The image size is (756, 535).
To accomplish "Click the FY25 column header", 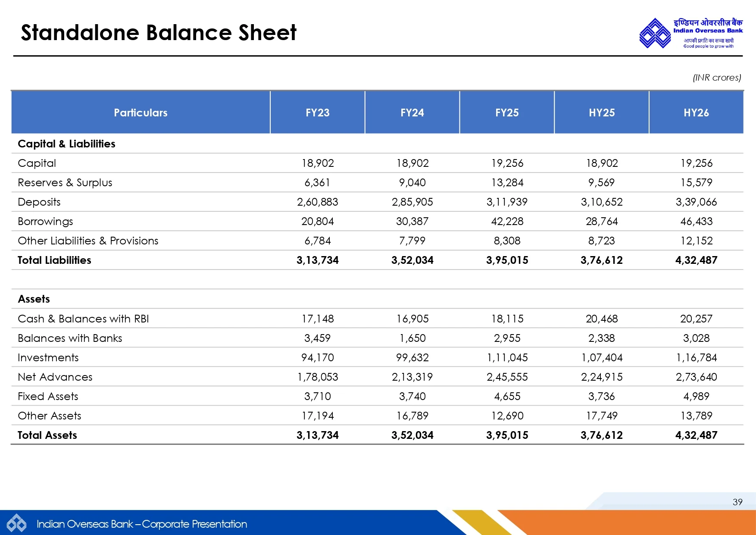I will coord(507,113).
